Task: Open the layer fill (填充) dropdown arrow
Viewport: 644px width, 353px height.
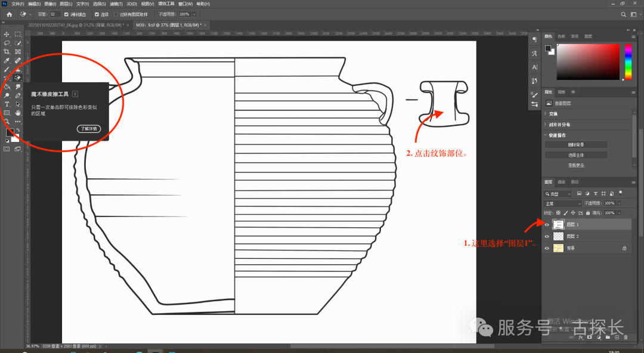Action: click(x=619, y=213)
